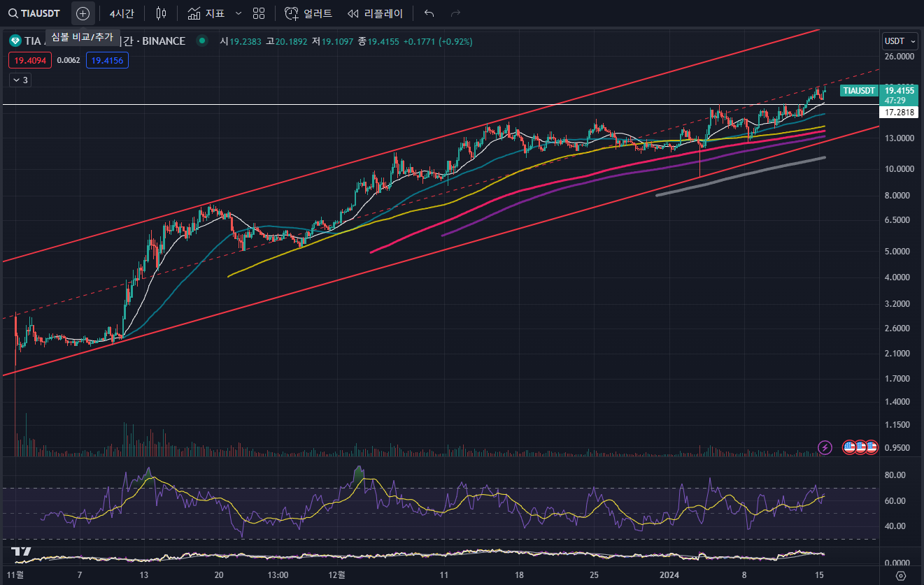Expand the indicators favorites chevron
Screen dimensions: 924x585
(239, 13)
